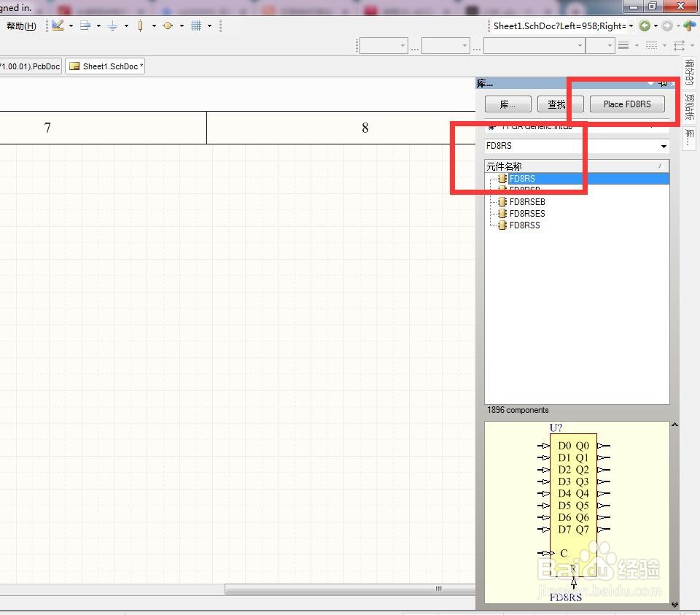Image resolution: width=700 pixels, height=615 pixels.
Task: Click the sheet column marker 8
Action: point(365,128)
